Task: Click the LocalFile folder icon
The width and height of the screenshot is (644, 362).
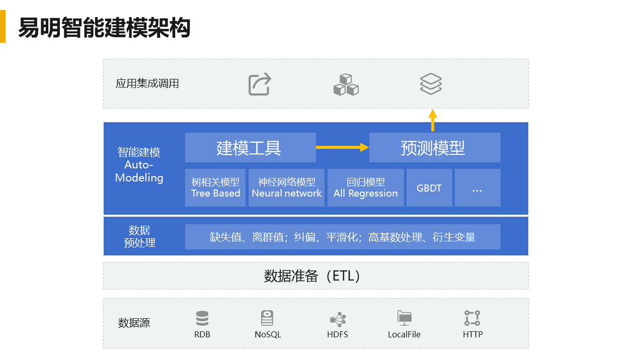Action: (405, 317)
